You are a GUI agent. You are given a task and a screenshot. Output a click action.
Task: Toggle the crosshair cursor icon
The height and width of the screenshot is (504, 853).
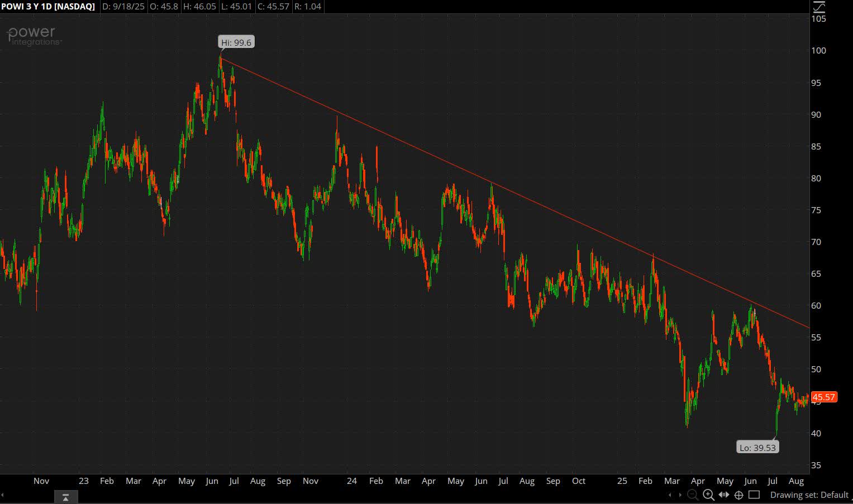(x=738, y=495)
